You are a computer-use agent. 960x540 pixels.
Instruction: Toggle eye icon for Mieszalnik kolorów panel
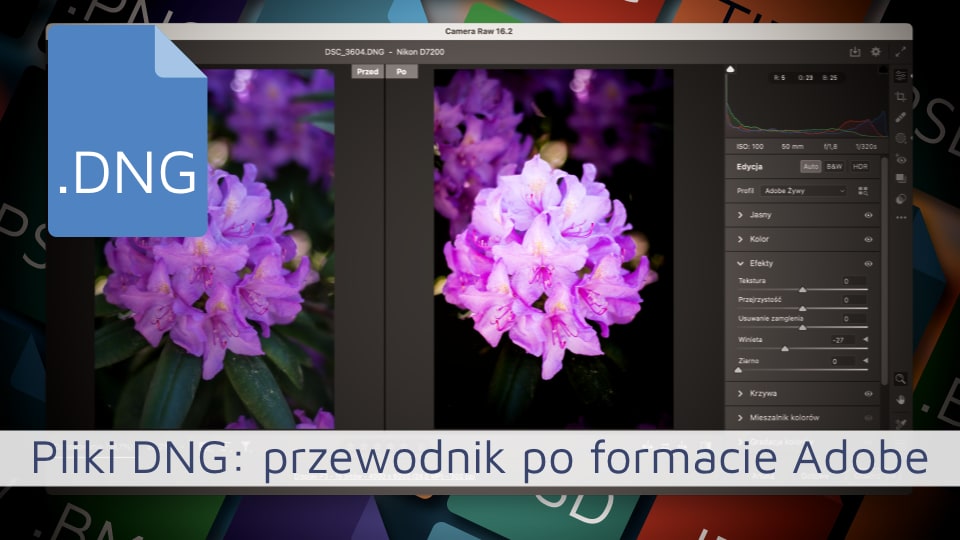(868, 418)
